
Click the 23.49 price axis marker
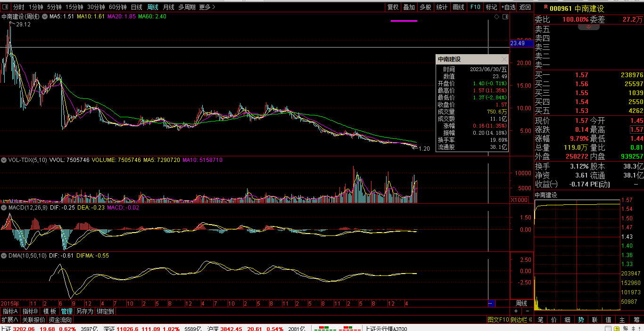click(x=521, y=43)
